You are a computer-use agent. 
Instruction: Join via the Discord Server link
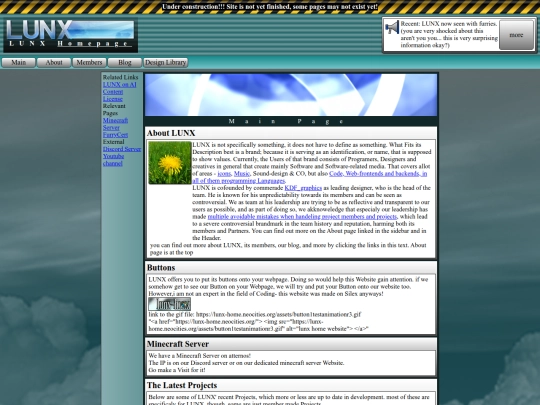coord(122,149)
